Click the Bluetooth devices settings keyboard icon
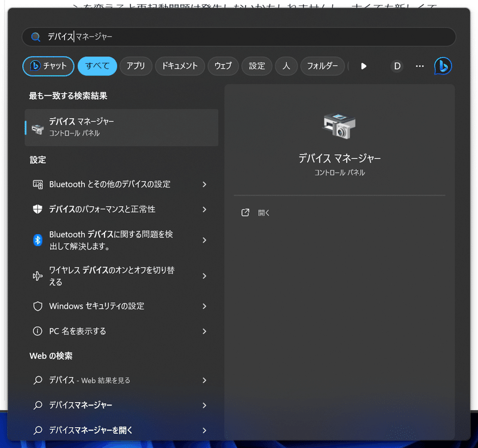Viewport: 478px width, 448px height. [38, 185]
